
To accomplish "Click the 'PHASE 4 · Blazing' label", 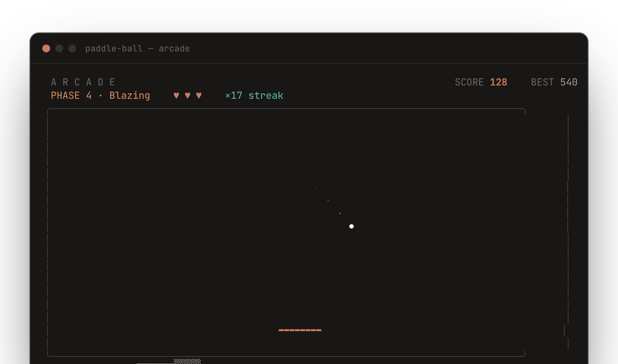I will click(101, 96).
